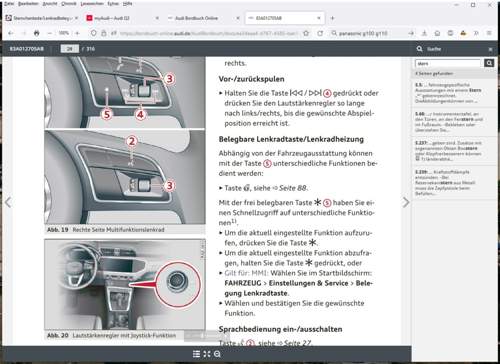Screen dimensions: 500x364
Task: Click the search text field containing 'stern'
Action: [448, 63]
